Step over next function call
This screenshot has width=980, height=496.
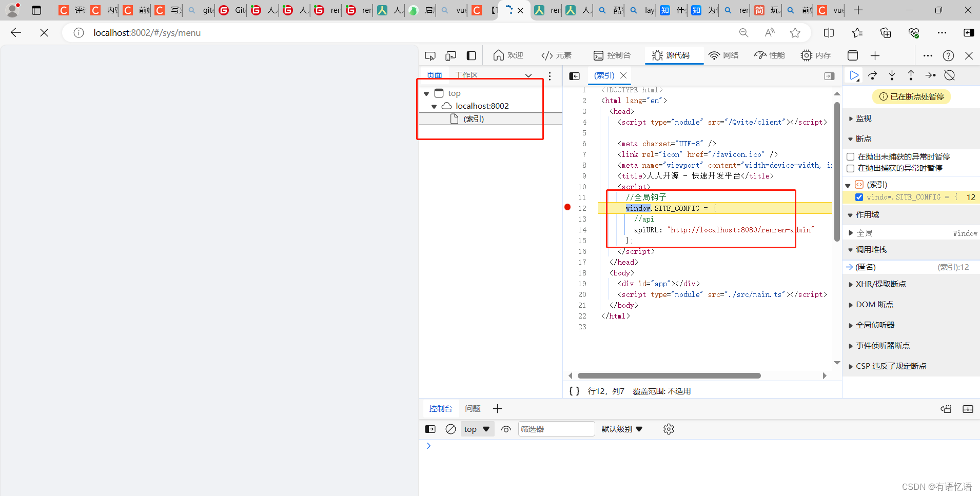point(873,75)
